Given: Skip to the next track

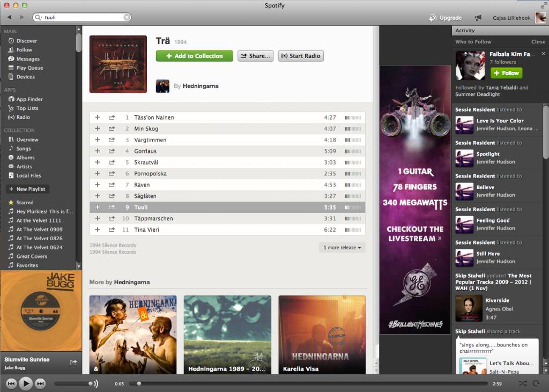Looking at the screenshot, I should point(40,383).
